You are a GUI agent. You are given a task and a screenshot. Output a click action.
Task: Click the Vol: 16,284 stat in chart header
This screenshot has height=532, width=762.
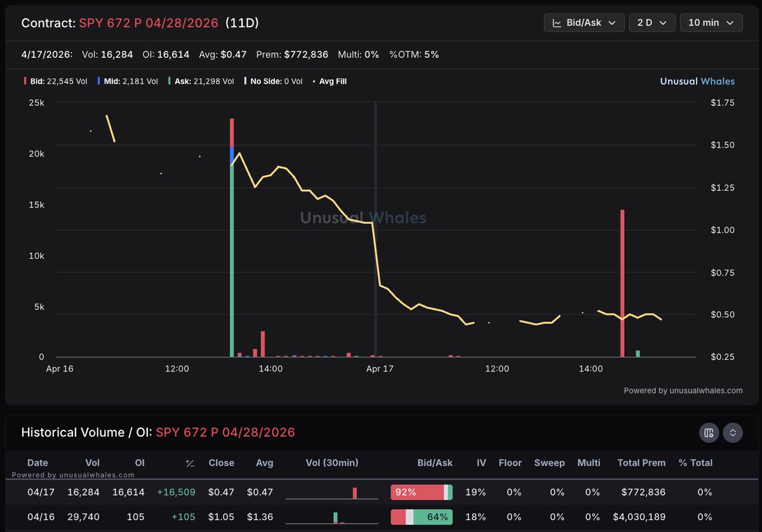pos(107,55)
